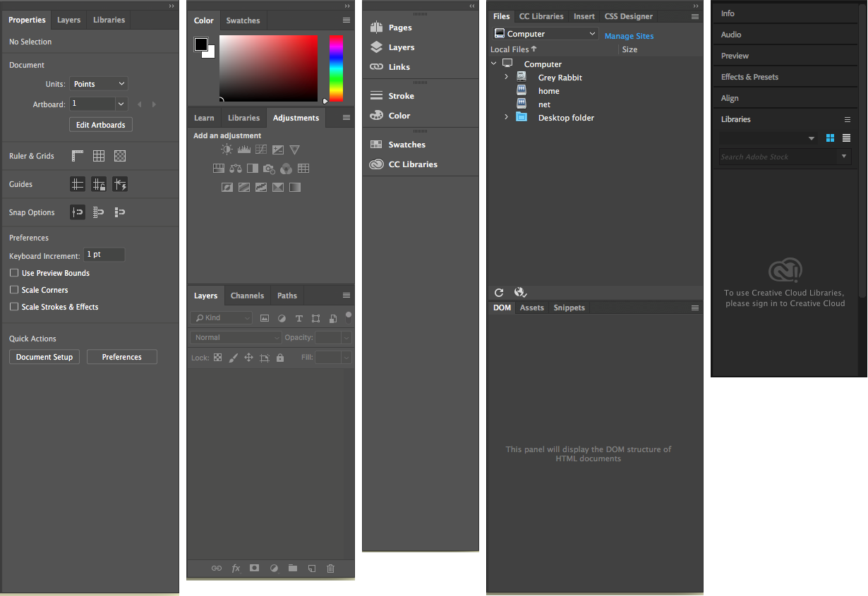Click the Brightness/Contrast adjustment icon

click(x=227, y=150)
